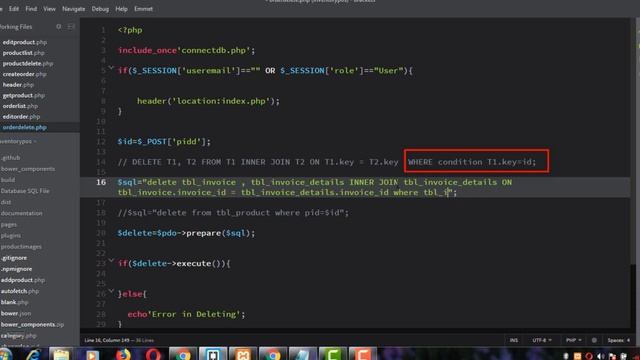Switch to Opera browser on the taskbar
The image size is (640, 360).
(153, 354)
